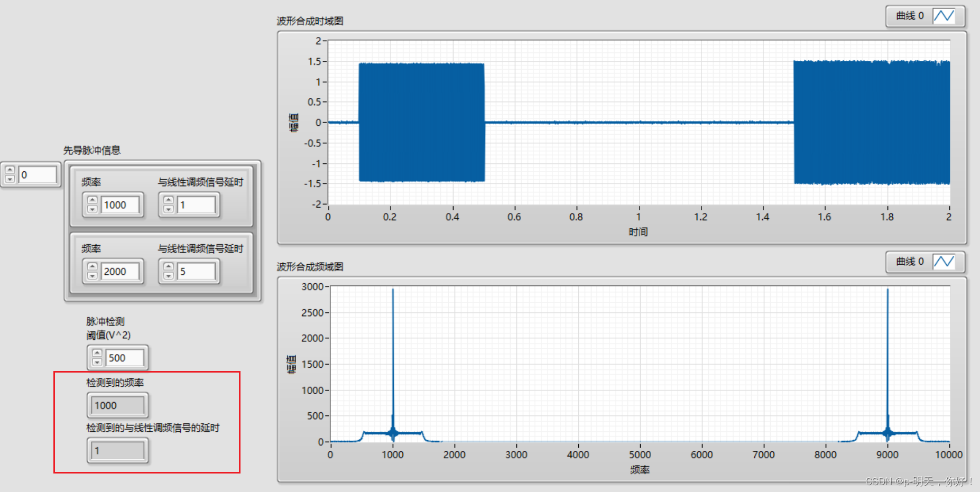Click the 1.8 tick on the 时间 axis
Screen dimensions: 980x492
887,217
